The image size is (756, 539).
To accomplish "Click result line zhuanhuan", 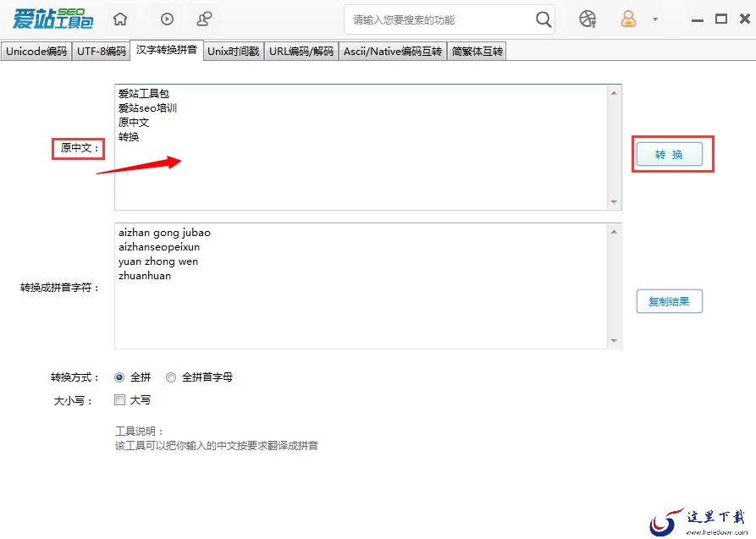I will tap(145, 276).
